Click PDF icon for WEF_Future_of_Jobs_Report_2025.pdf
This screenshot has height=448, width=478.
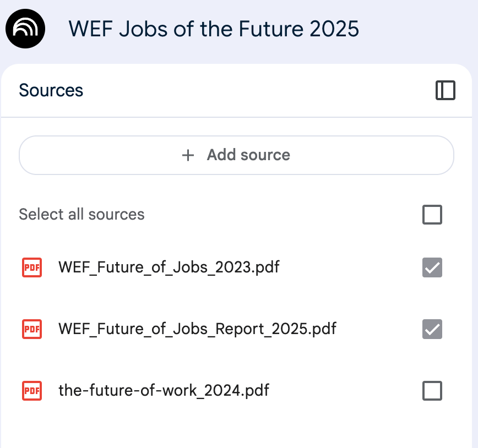(32, 329)
